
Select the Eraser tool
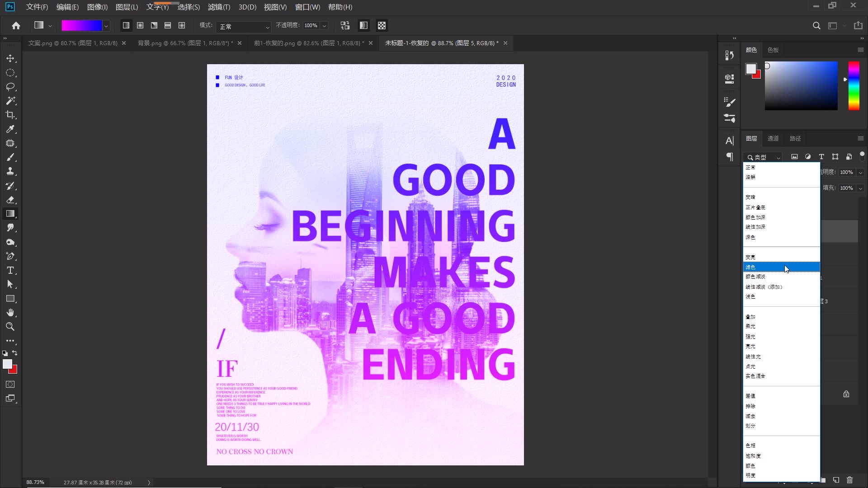click(10, 200)
